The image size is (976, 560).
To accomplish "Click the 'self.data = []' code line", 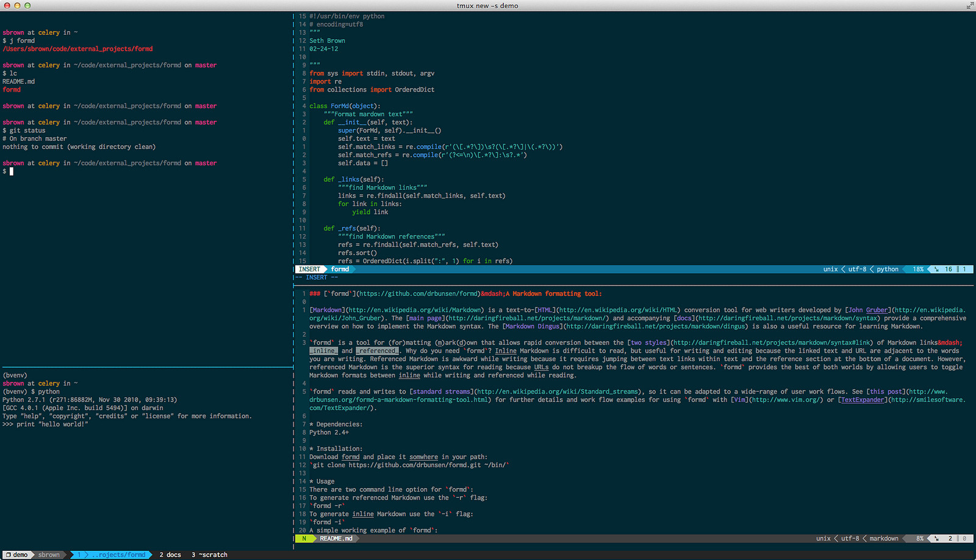I will (x=363, y=163).
